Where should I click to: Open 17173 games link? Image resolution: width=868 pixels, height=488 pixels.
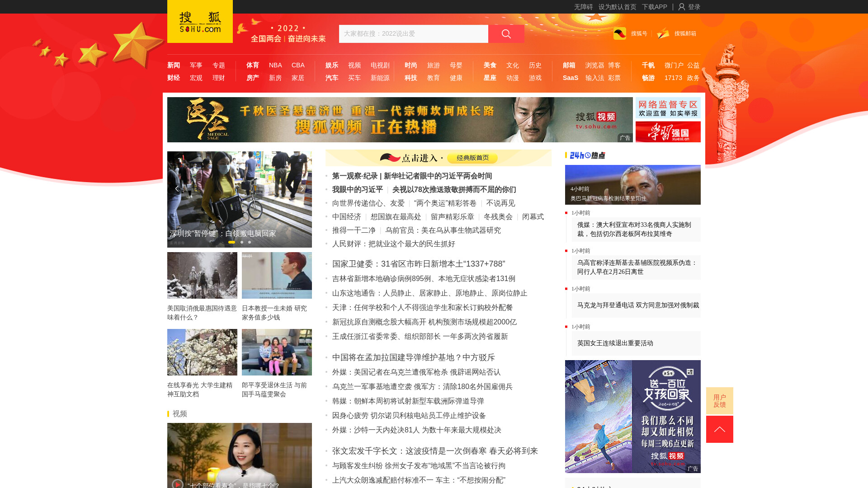[x=673, y=78]
